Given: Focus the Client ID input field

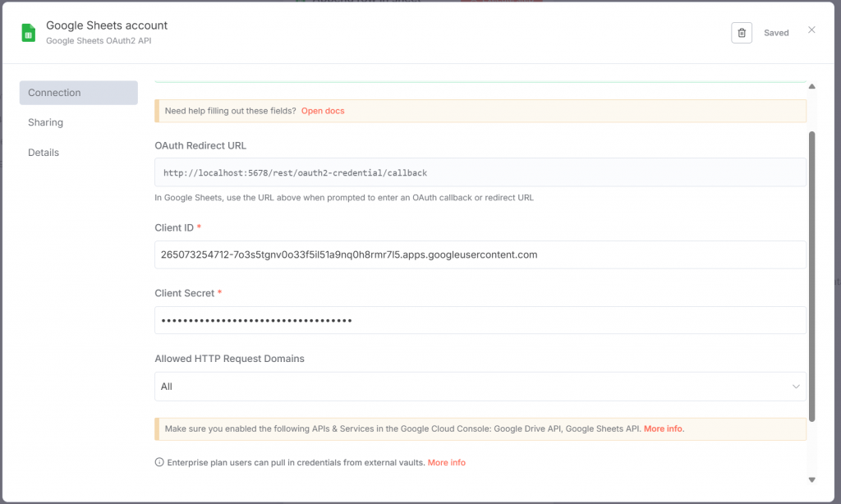Looking at the screenshot, I should 480,254.
